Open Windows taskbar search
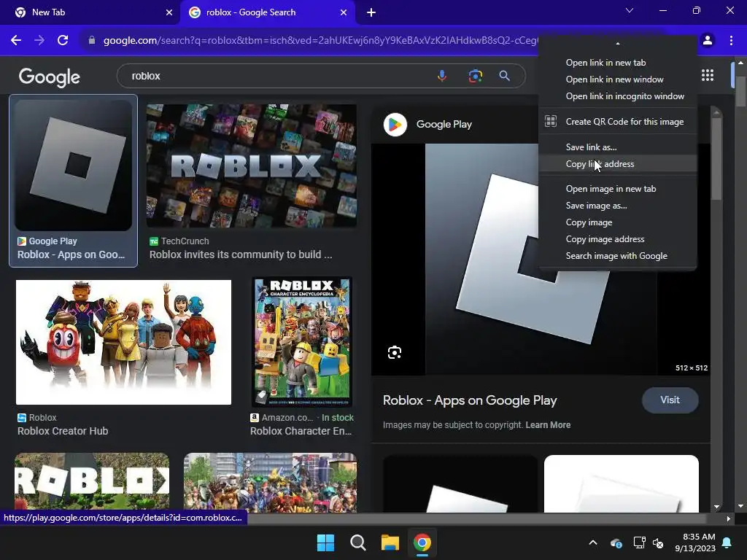 click(x=357, y=542)
